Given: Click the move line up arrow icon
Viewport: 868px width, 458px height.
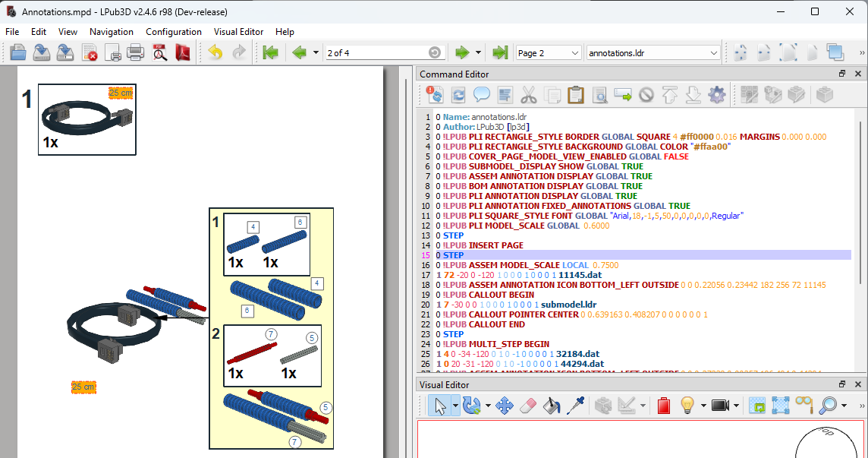Looking at the screenshot, I should 670,95.
